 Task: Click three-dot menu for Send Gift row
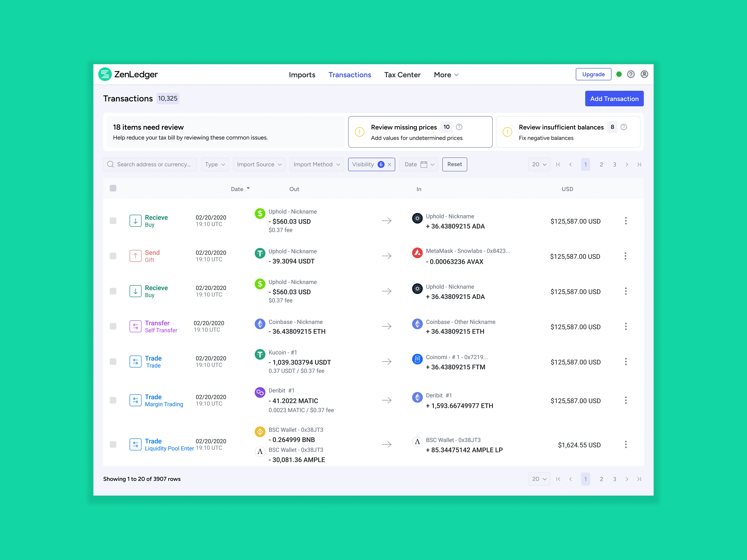[x=625, y=256]
